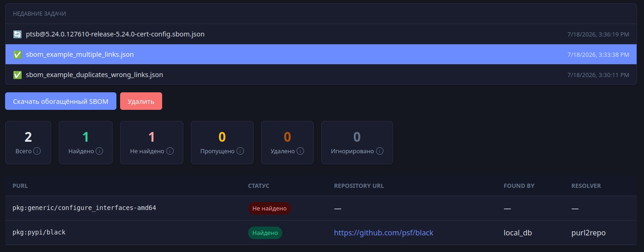Image resolution: width=644 pixels, height=252 pixels.
Task: Click the Пропущено counter card
Action: [222, 143]
